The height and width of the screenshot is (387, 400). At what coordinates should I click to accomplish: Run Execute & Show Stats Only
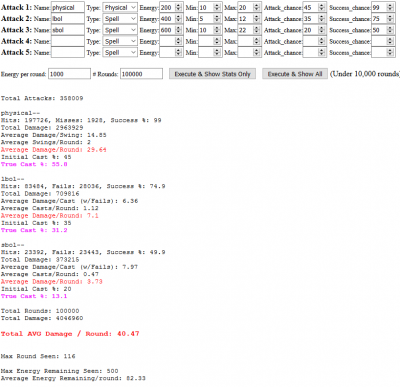[212, 74]
